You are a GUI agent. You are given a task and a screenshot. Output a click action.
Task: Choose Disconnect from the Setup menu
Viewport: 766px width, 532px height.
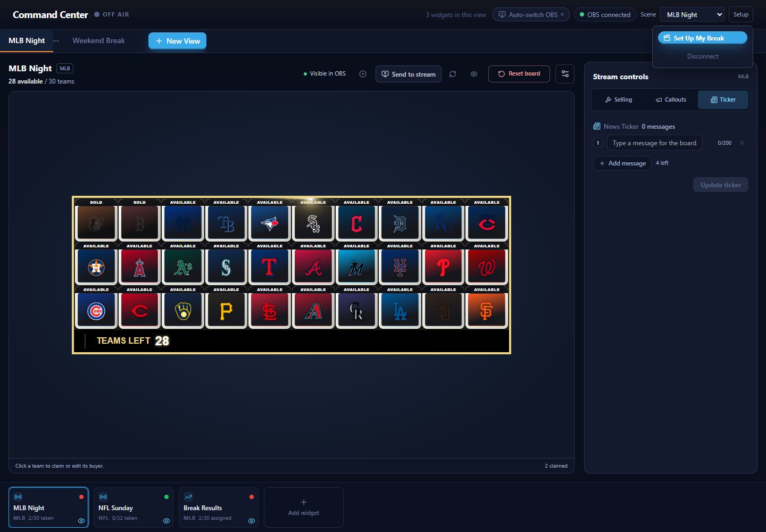click(x=703, y=56)
